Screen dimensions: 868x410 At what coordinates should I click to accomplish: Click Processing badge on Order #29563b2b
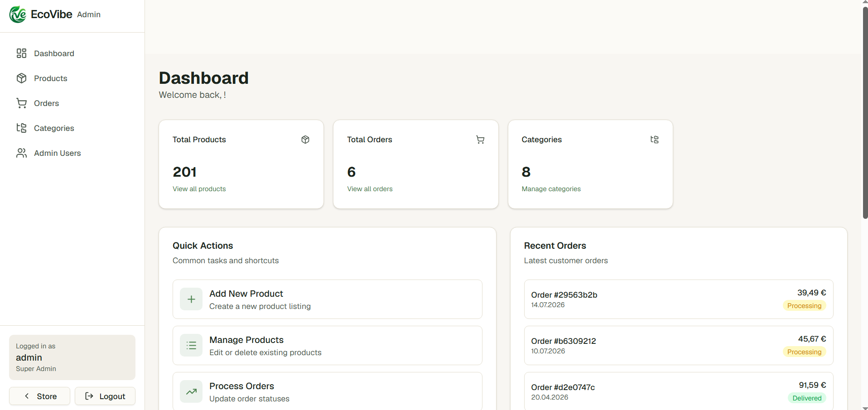[x=804, y=306]
